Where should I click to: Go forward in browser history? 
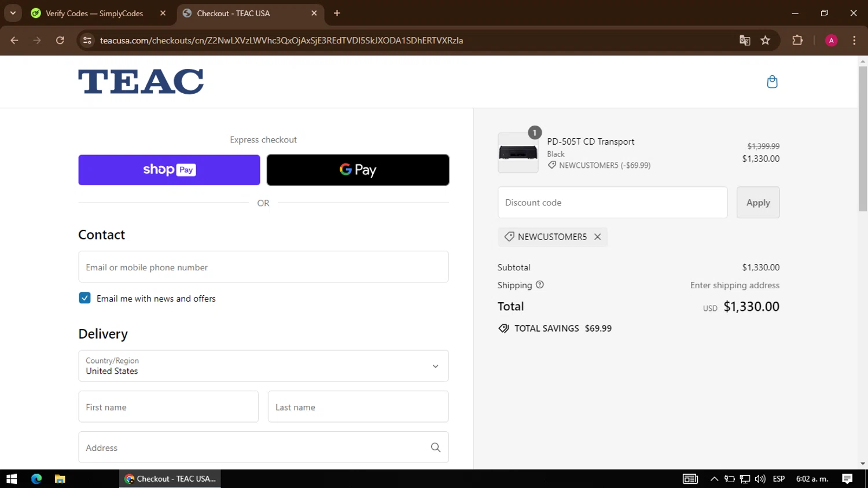point(37,41)
